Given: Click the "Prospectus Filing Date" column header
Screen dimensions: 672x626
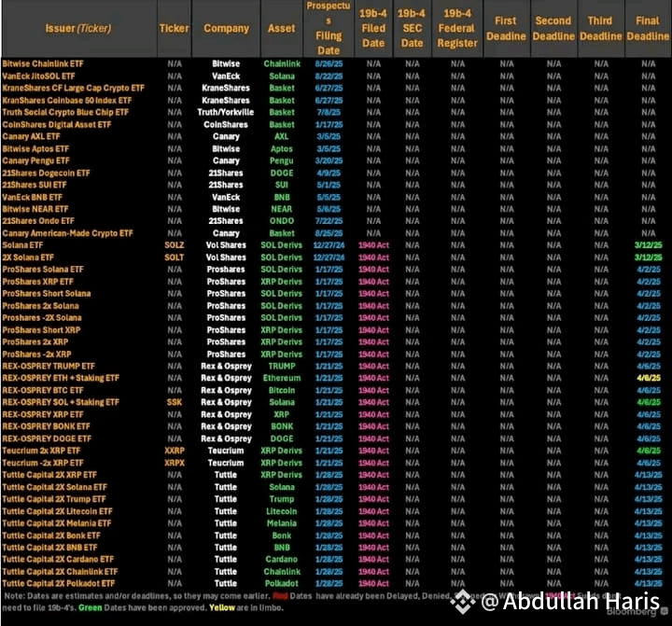Looking at the screenshot, I should coord(329,28).
